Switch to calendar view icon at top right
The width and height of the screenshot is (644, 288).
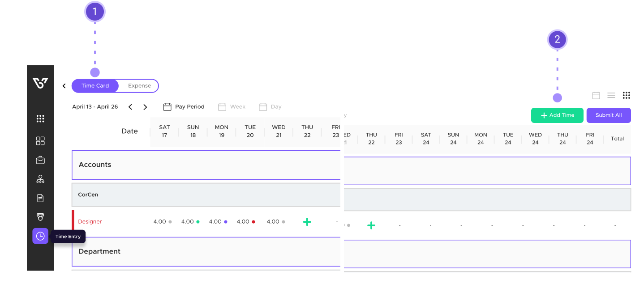(x=596, y=95)
